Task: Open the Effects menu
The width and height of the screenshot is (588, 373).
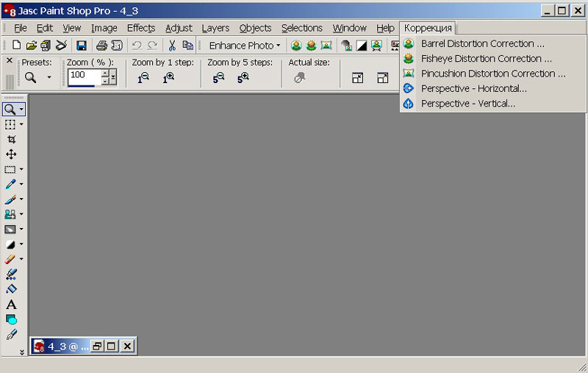Action: point(140,28)
